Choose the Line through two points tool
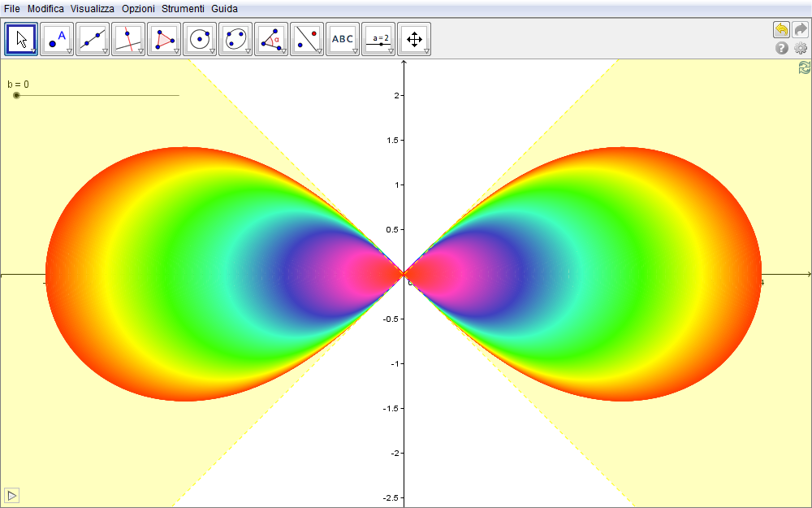Screen dimensions: 812x508 point(93,39)
